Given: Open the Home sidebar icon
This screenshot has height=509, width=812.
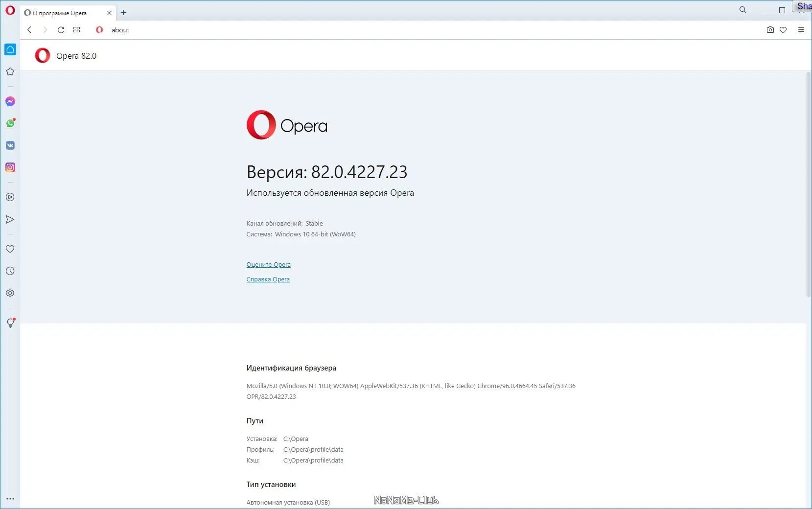Looking at the screenshot, I should point(10,49).
